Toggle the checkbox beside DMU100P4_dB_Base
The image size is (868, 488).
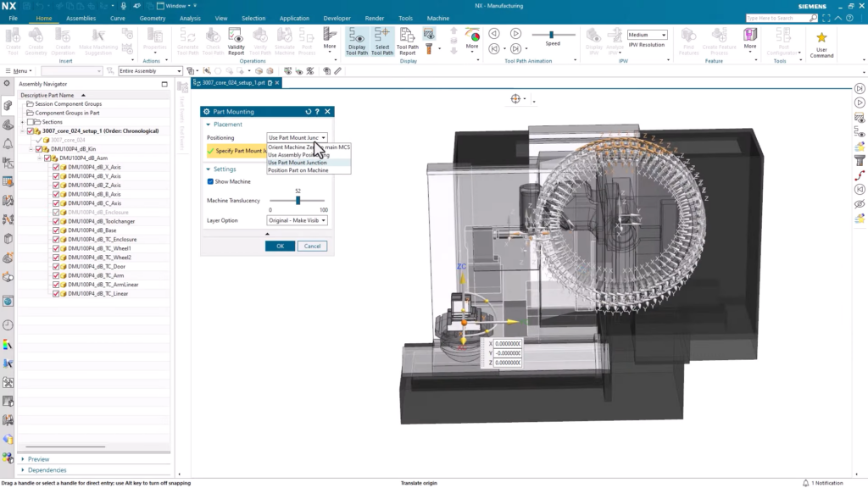pos(57,229)
